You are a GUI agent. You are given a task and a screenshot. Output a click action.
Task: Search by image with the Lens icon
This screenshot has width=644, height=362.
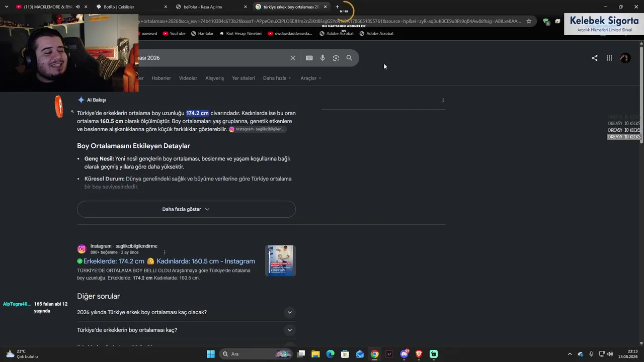[x=336, y=58]
